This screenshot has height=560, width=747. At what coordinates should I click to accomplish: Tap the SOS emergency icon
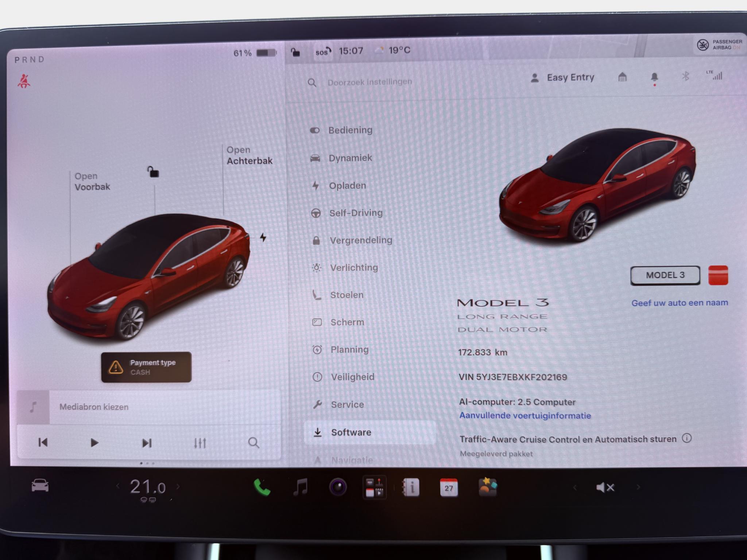point(323,52)
